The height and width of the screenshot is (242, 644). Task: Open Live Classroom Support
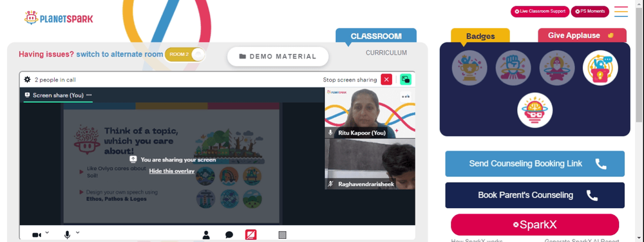click(540, 12)
